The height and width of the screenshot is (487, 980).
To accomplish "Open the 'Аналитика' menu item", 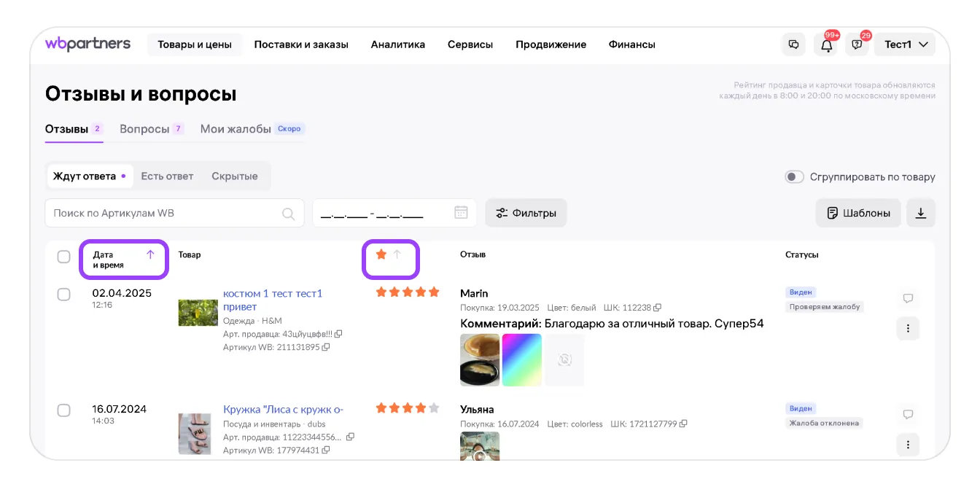I will [x=397, y=44].
